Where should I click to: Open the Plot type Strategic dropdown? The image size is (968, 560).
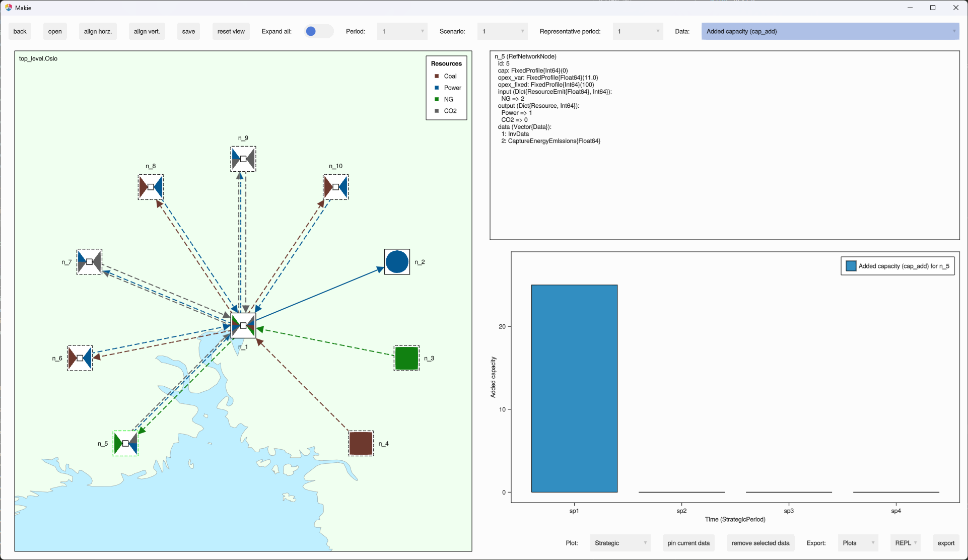point(620,543)
